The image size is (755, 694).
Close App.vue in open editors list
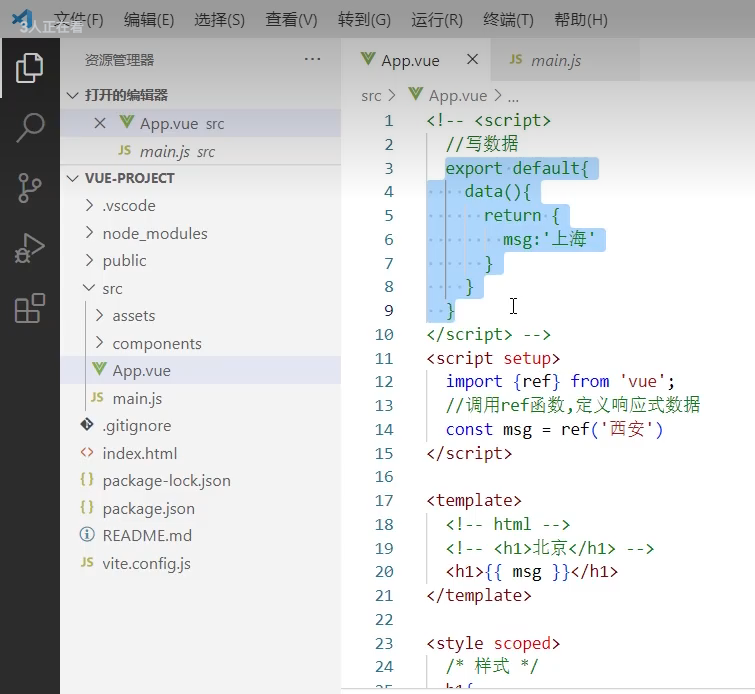coord(100,123)
